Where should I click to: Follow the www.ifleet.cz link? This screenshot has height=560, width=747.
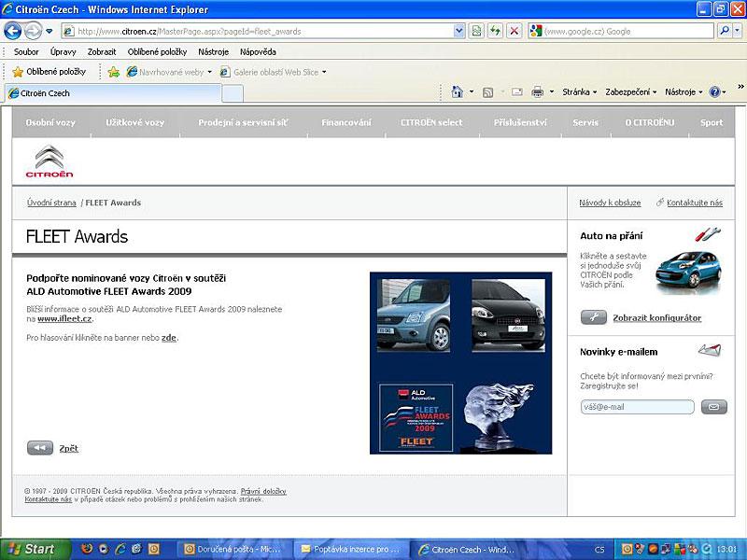64,318
